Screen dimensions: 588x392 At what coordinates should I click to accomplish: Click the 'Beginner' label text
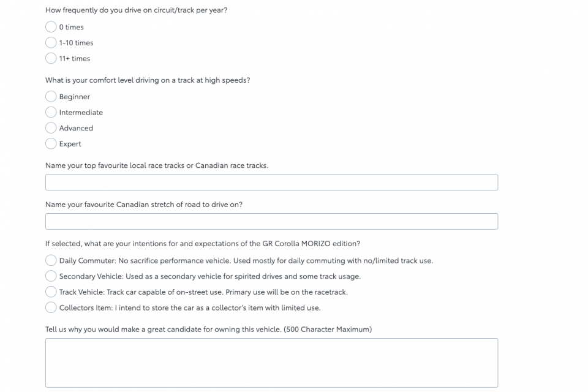pos(75,97)
